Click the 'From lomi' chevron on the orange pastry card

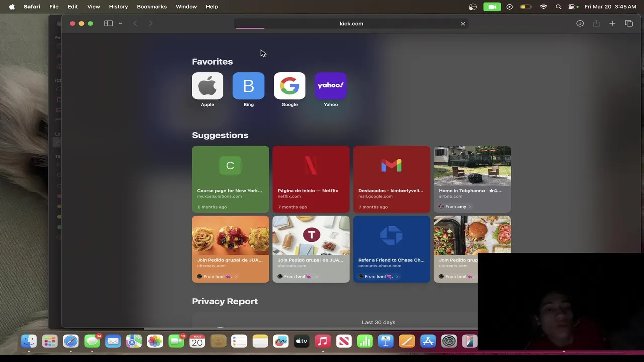click(236, 276)
